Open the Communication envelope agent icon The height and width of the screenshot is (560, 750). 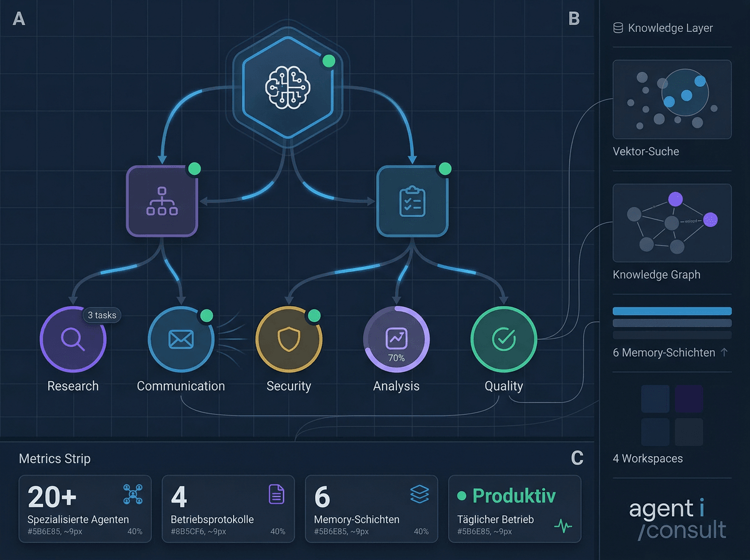181,339
